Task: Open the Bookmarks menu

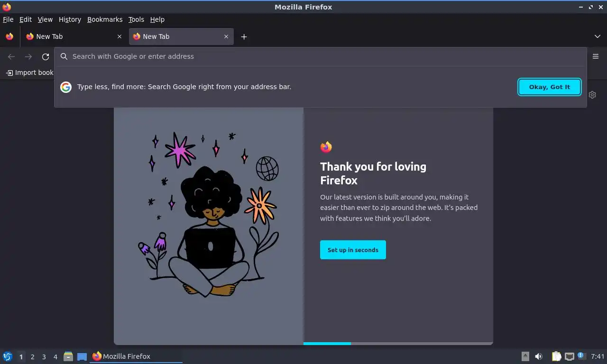Action: coord(105,19)
